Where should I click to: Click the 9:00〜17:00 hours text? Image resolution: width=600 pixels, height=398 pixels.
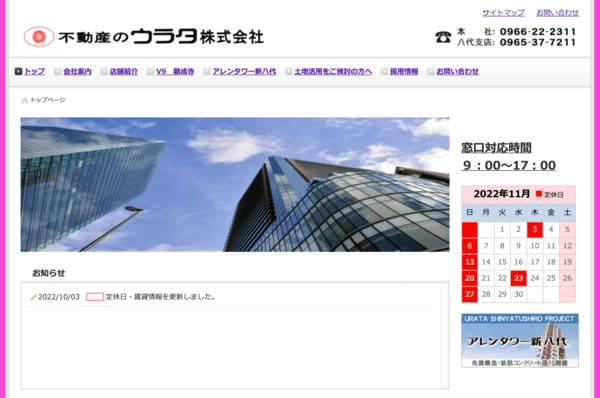(509, 165)
